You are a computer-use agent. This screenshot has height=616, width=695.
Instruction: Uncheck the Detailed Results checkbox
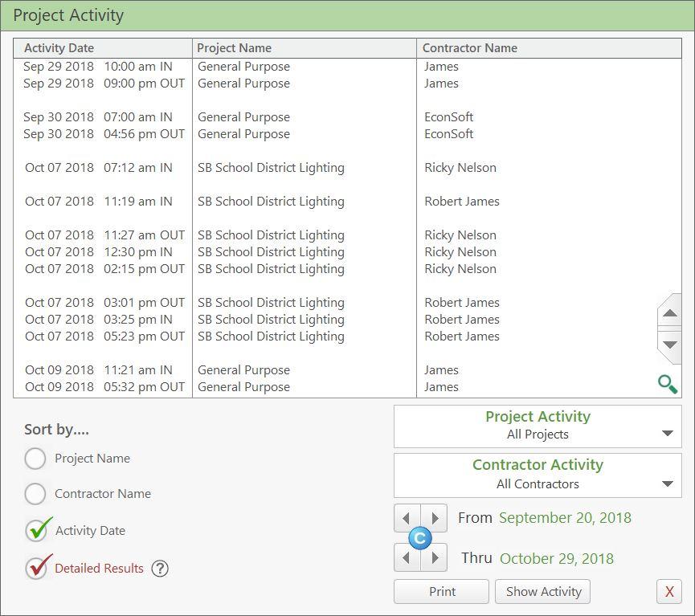coord(38,567)
